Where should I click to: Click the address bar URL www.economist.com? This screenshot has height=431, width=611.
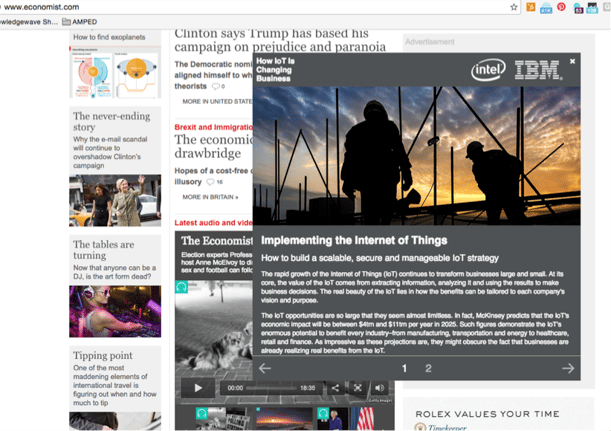pyautogui.click(x=41, y=7)
